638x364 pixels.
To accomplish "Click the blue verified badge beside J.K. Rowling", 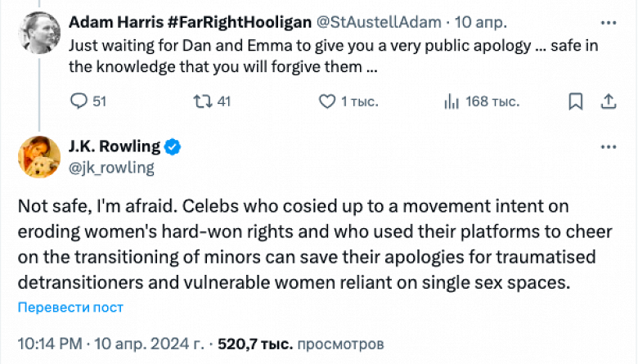I will tap(173, 147).
